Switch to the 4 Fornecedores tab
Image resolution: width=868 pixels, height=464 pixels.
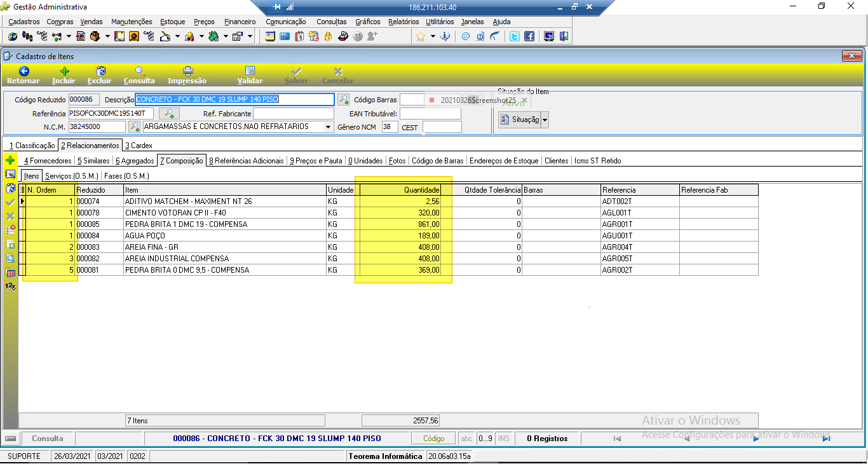47,161
